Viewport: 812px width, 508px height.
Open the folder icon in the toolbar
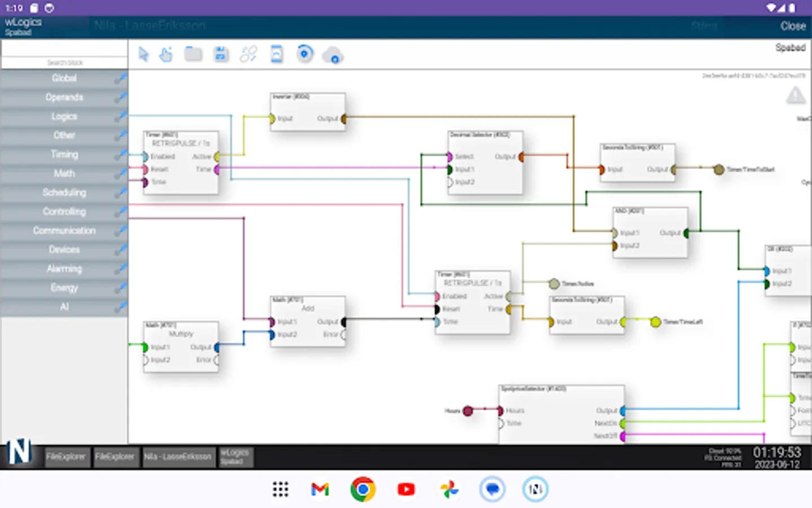[x=193, y=54]
